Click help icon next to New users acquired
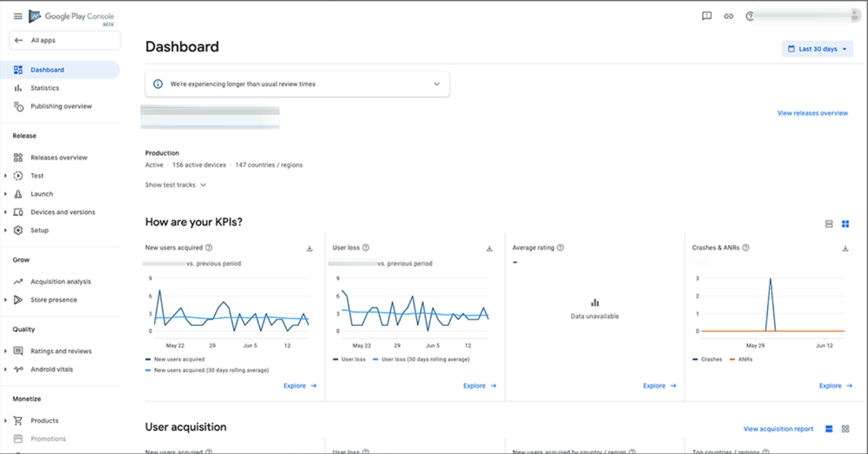Screen dimensions: 868x454 tap(209, 248)
